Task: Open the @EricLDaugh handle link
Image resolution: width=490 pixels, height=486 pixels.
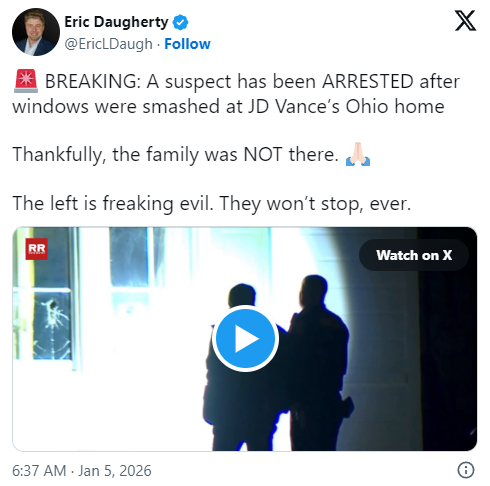Action: coord(108,44)
